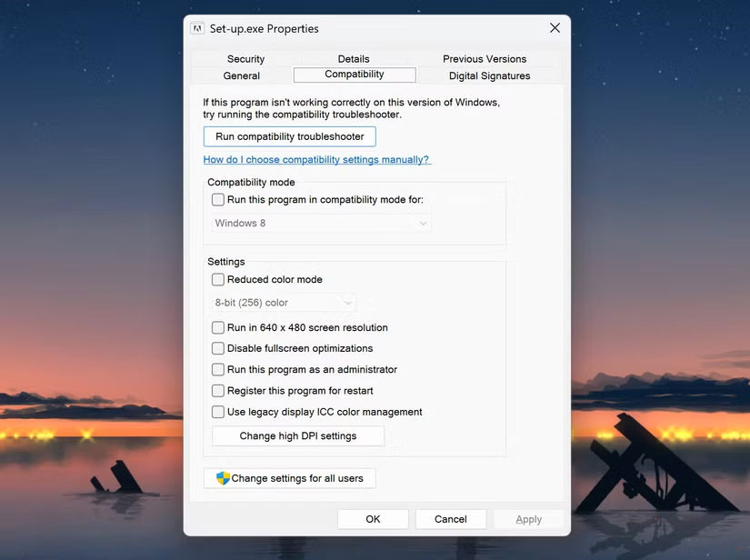The width and height of the screenshot is (750, 560).
Task: Enable Disable fullscreen optimizations
Action: click(217, 348)
